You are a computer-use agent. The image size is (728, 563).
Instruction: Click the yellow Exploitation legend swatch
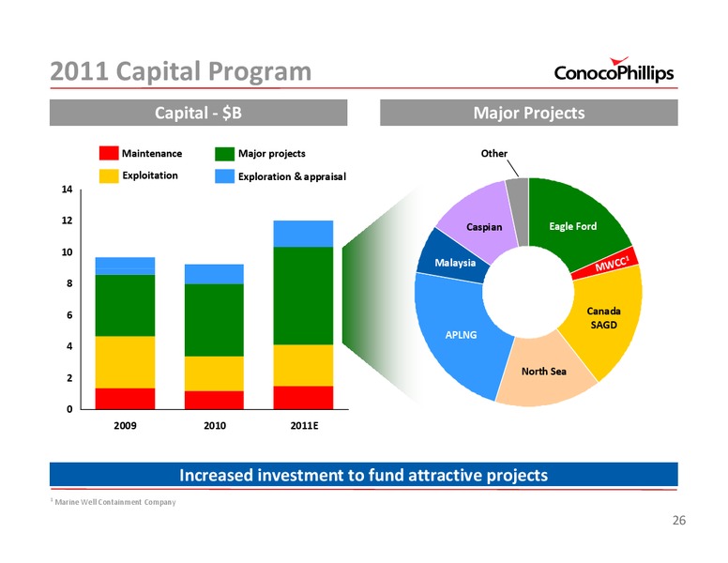pos(109,175)
